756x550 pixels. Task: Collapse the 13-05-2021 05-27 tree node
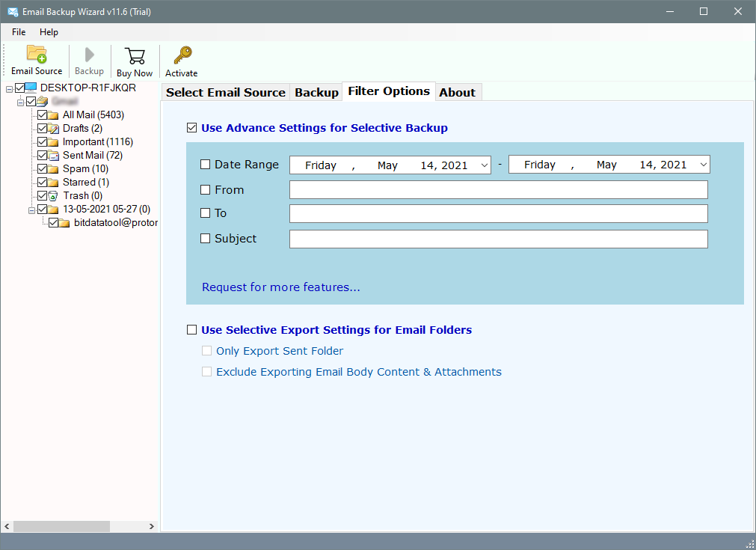(32, 210)
